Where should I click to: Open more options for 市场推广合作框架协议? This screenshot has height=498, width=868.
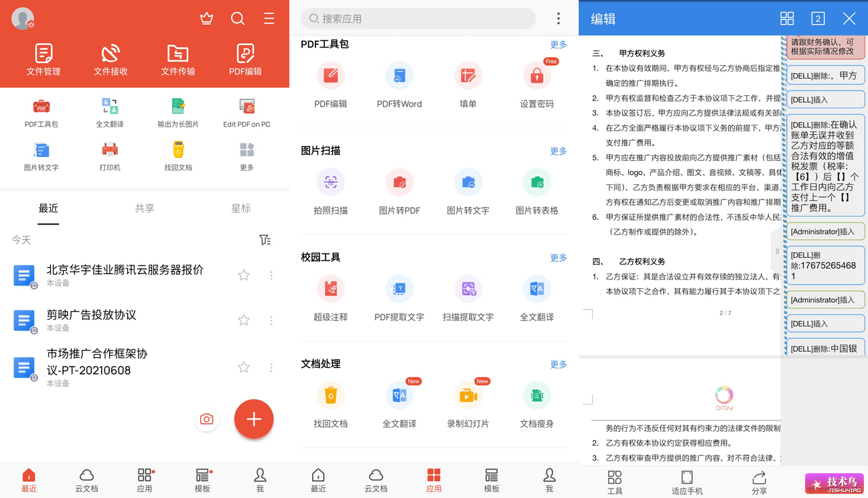[x=271, y=367]
